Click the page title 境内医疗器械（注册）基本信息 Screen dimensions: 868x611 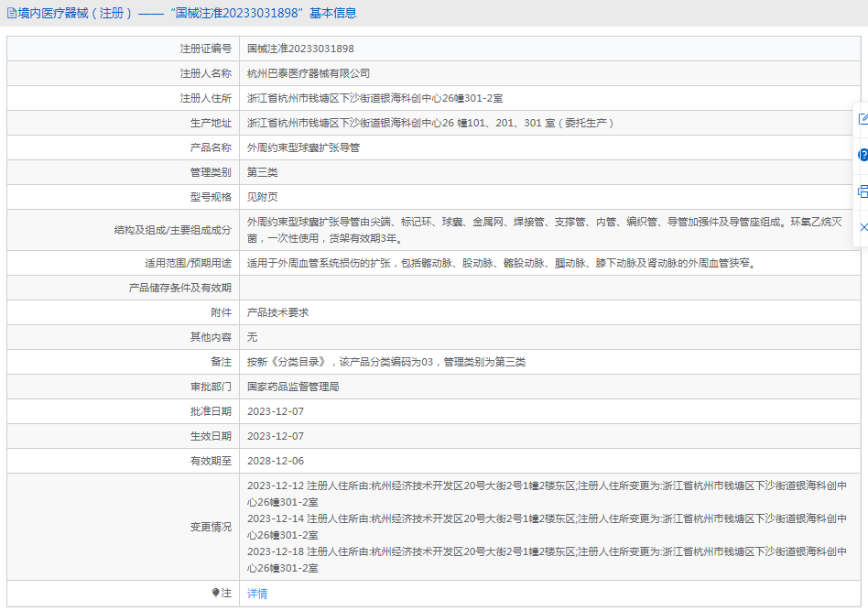pyautogui.click(x=187, y=14)
